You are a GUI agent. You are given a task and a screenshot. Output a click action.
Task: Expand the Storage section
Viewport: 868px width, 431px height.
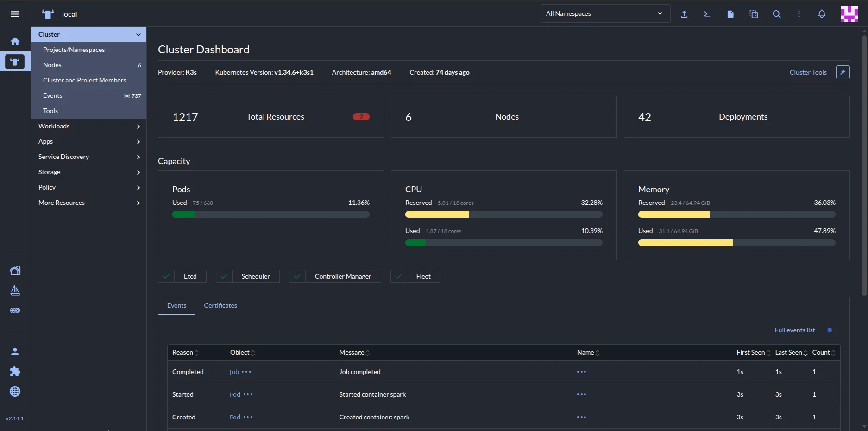[88, 172]
